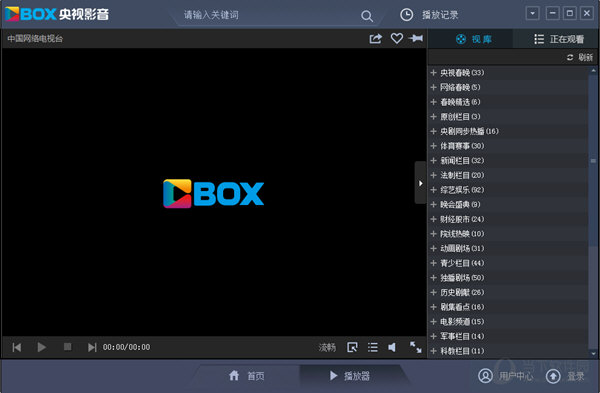Skip to the previous item

tap(17, 347)
